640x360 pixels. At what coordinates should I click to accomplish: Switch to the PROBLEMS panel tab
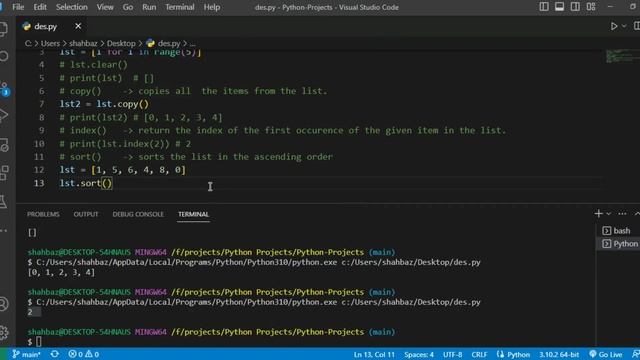click(43, 214)
